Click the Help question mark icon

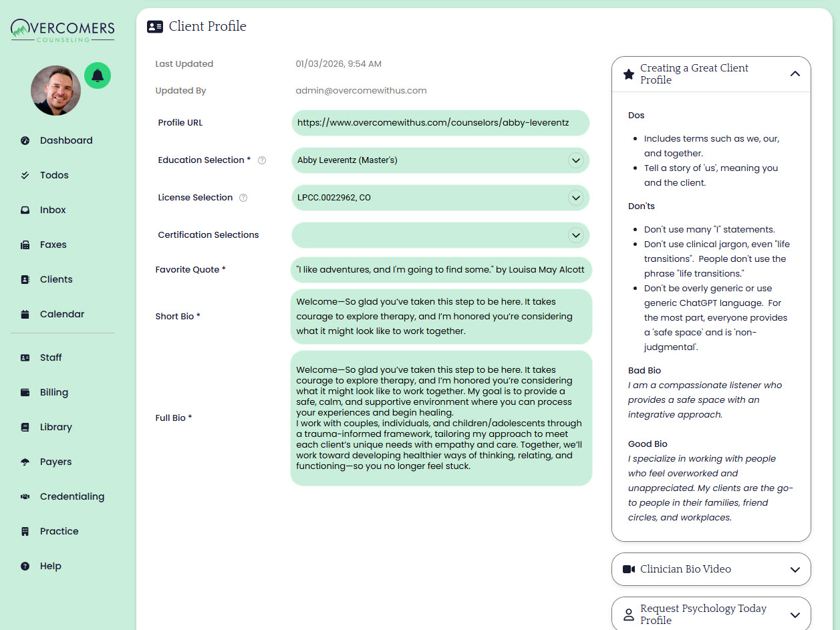[x=25, y=566]
